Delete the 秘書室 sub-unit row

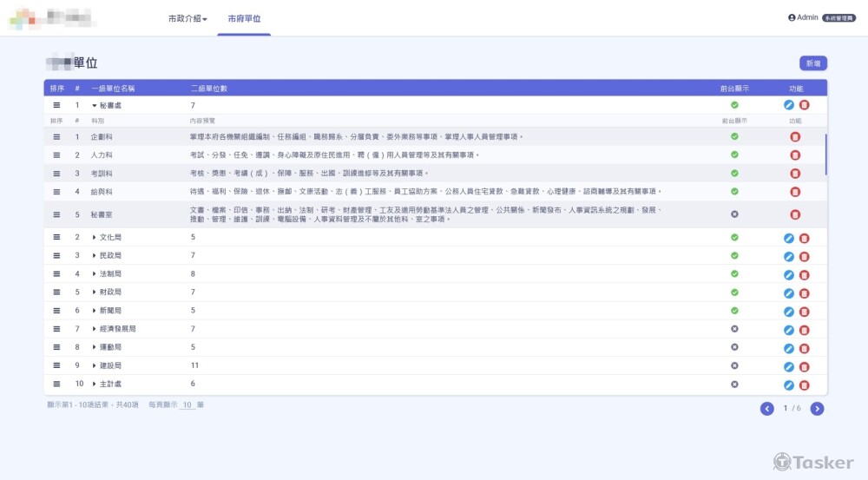795,214
